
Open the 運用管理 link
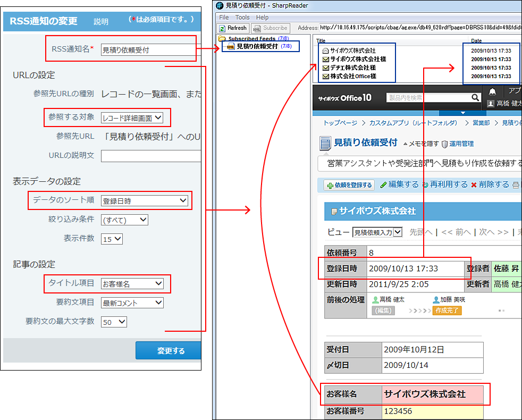(x=461, y=144)
